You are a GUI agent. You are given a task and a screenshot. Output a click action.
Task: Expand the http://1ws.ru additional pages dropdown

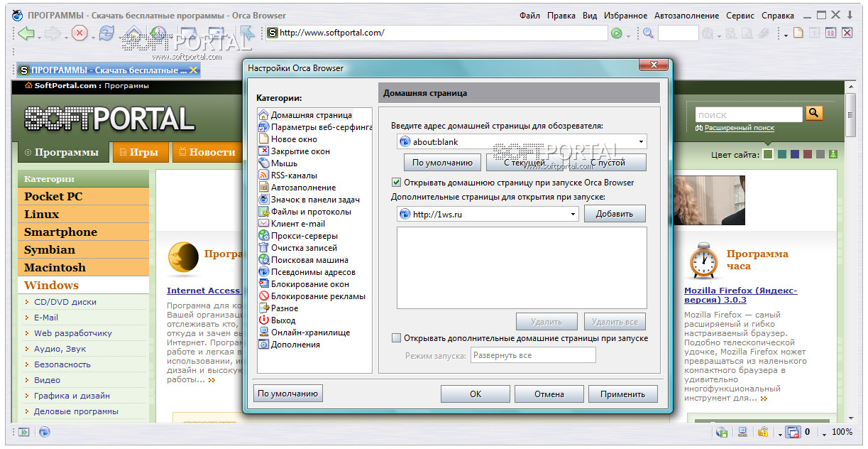(x=573, y=214)
